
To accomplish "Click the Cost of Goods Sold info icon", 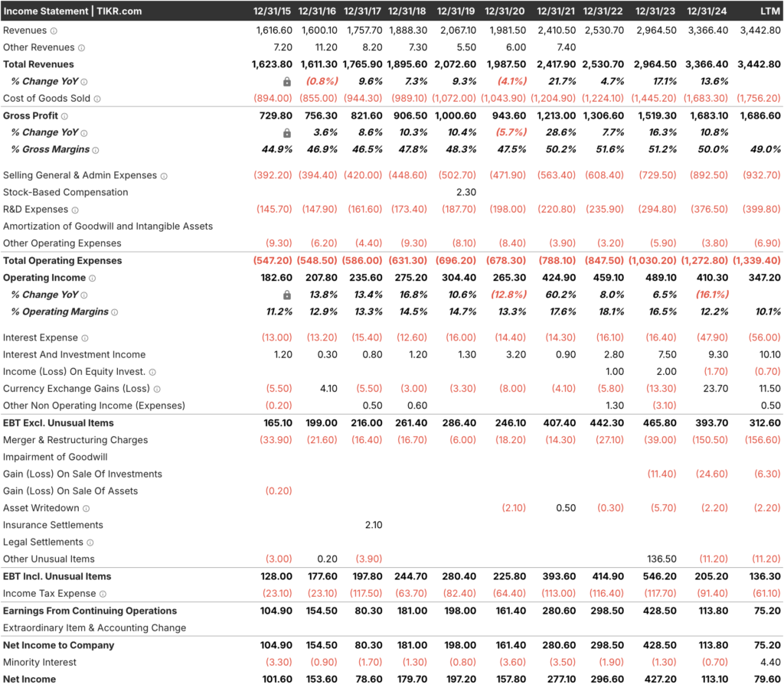I will pyautogui.click(x=97, y=99).
